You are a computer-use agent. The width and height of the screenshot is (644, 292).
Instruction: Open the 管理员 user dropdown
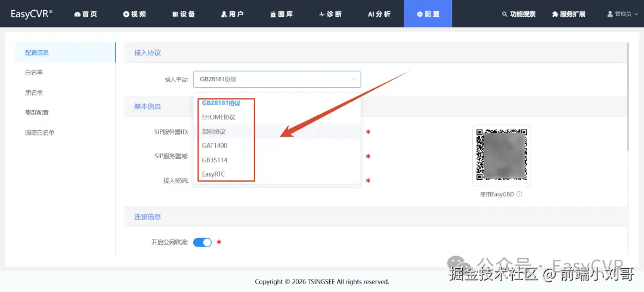(x=622, y=14)
